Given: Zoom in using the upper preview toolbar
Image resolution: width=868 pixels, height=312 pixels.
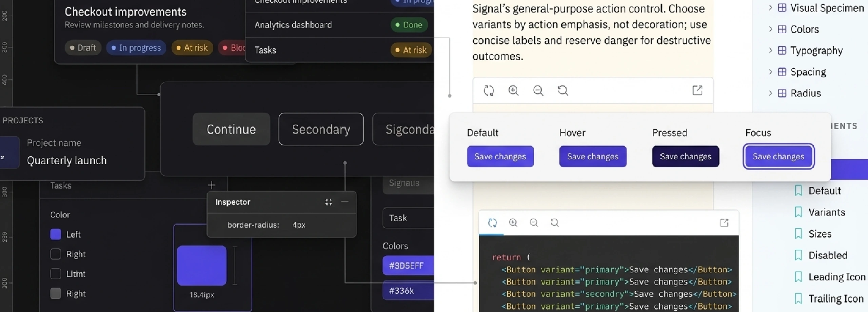Looking at the screenshot, I should (x=513, y=91).
